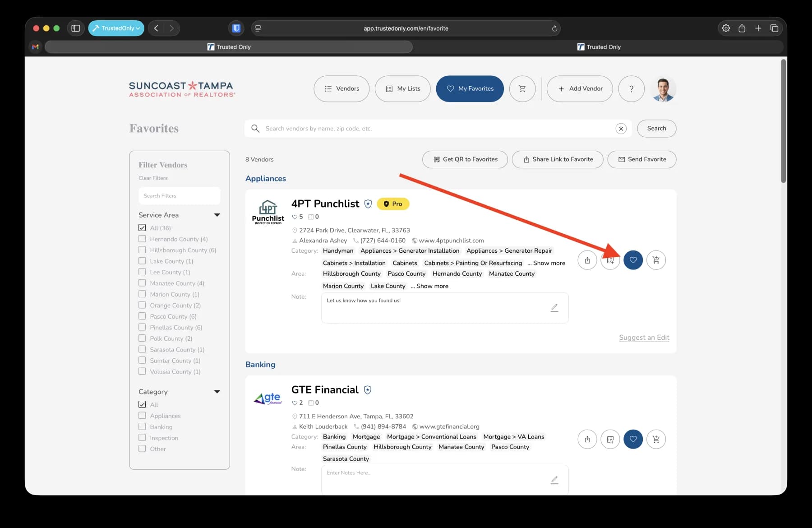This screenshot has height=528, width=812.
Task: Click the Suncoast Tampa Association logo
Action: click(182, 89)
